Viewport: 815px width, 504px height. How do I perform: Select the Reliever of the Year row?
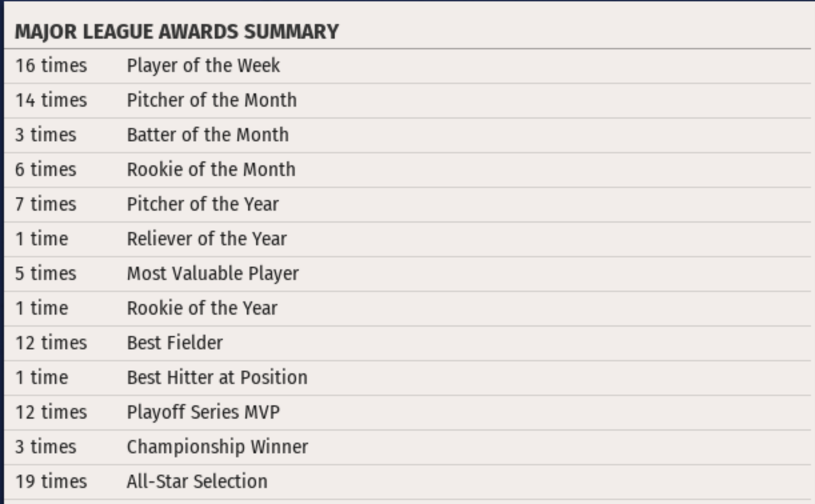(207, 239)
